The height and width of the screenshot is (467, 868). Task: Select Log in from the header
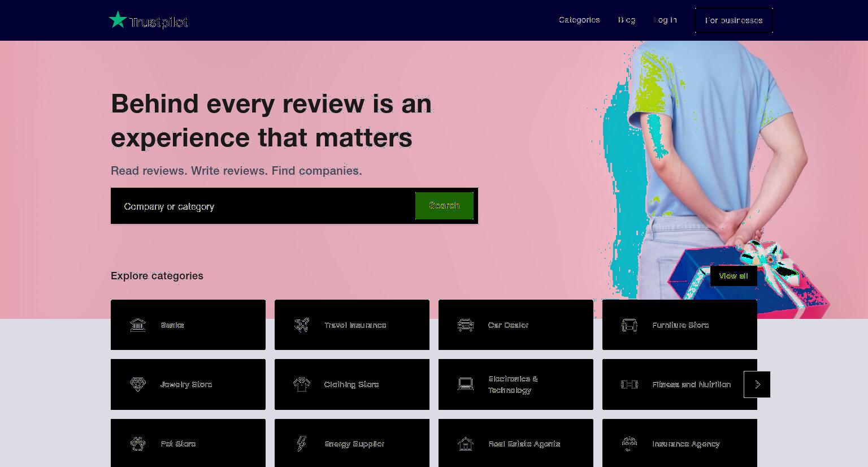coord(665,20)
